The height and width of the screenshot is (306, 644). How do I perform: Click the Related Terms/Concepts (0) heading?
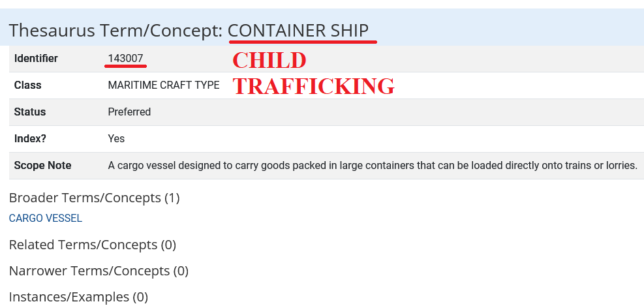pyautogui.click(x=93, y=245)
